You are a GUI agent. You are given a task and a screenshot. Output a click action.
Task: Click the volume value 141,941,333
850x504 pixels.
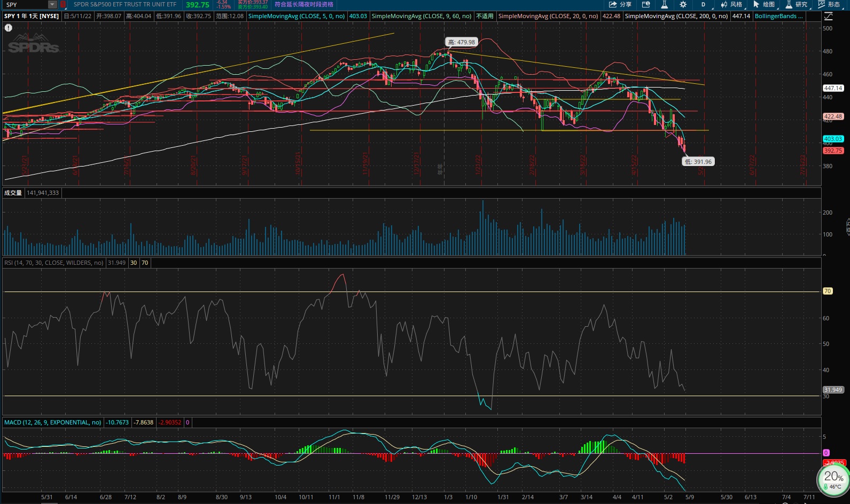pyautogui.click(x=43, y=193)
